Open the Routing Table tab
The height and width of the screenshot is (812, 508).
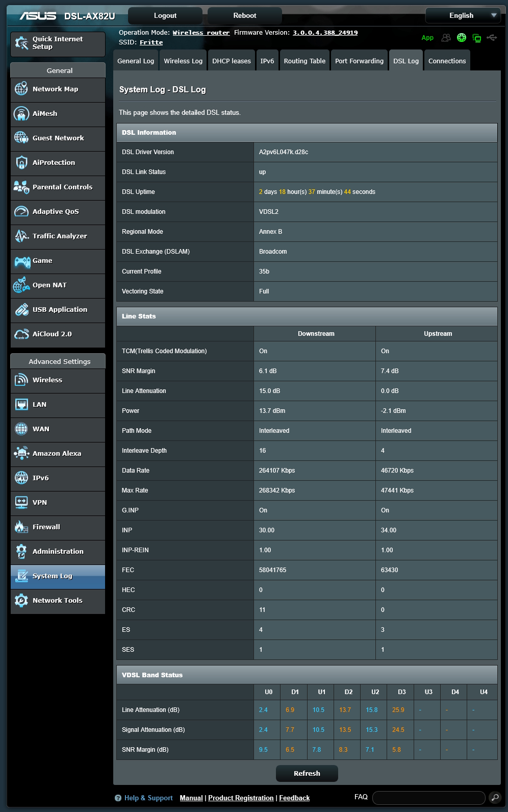click(x=304, y=61)
